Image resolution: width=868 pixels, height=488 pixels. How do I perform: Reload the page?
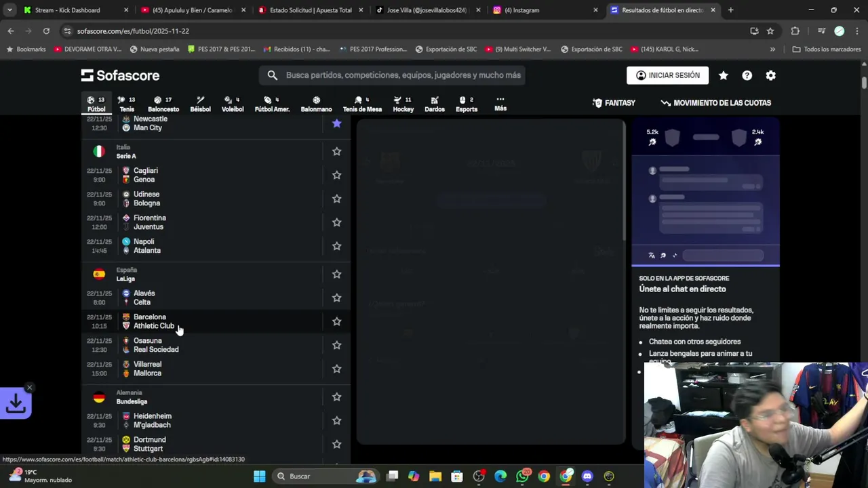[46, 31]
